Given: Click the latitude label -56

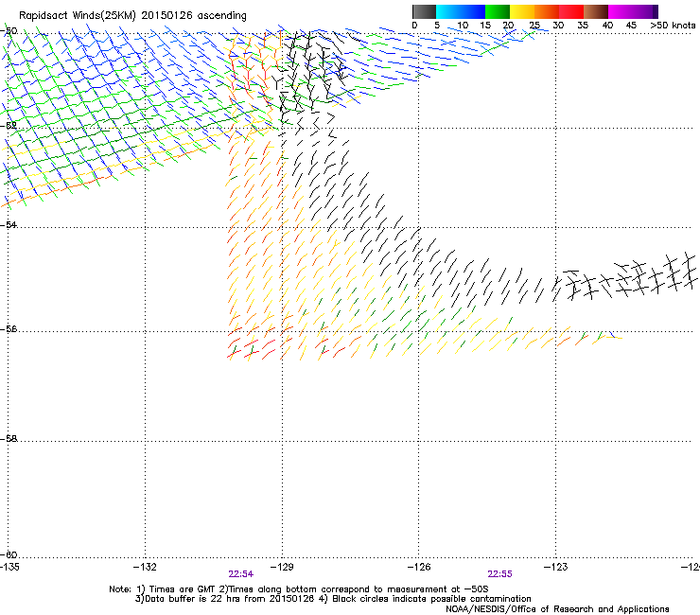Looking at the screenshot, I should tap(9, 328).
